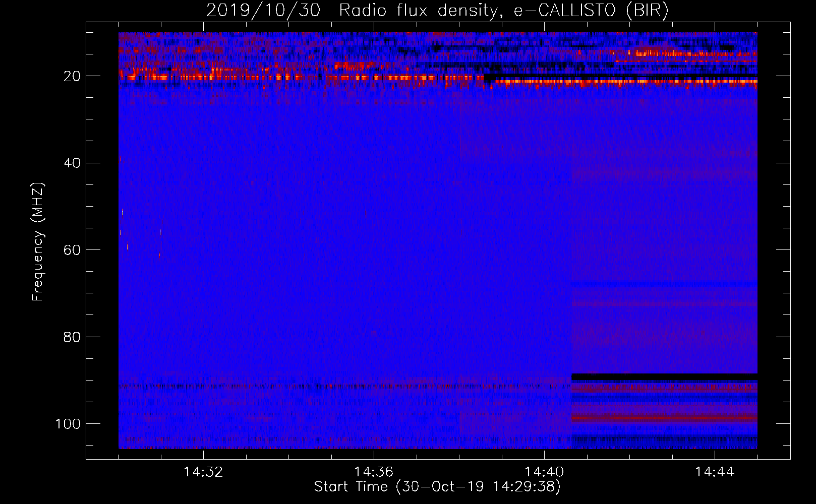Click the 40 MHz frequency tick label
This screenshot has width=816, height=504.
[72, 163]
